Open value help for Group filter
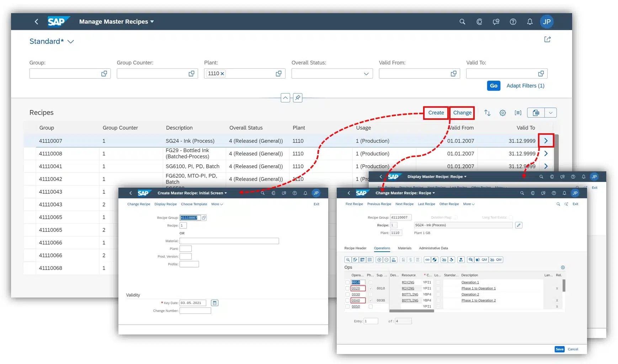The image size is (618, 364). pos(104,74)
